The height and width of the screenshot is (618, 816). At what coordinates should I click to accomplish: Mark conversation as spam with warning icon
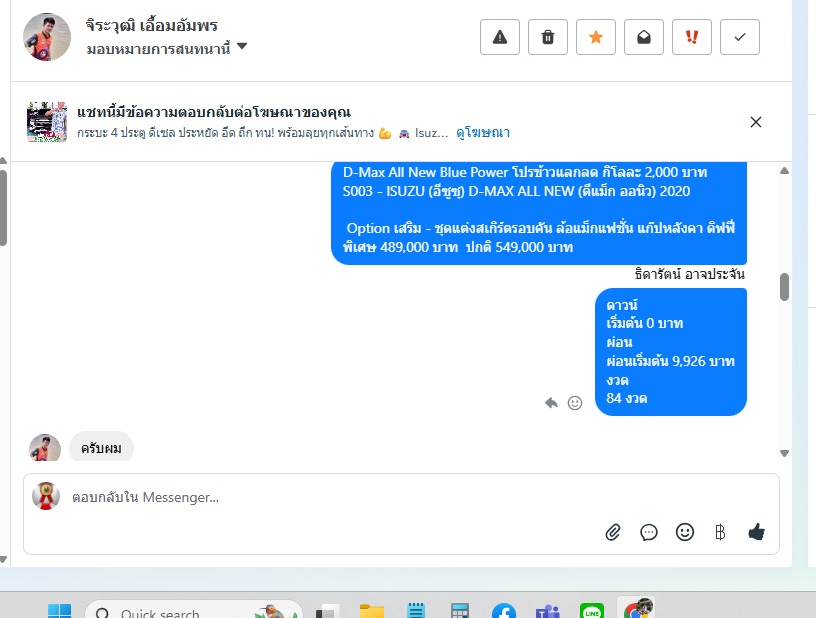tap(500, 37)
